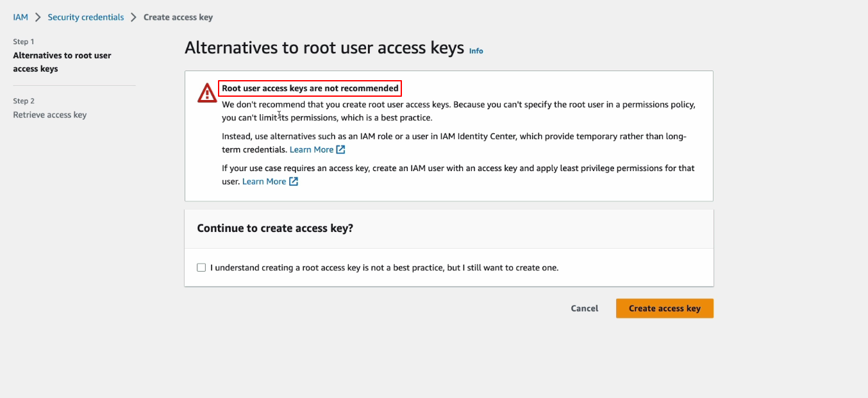Click the 'Continue to create access key?' header
This screenshot has width=868, height=398.
click(275, 228)
